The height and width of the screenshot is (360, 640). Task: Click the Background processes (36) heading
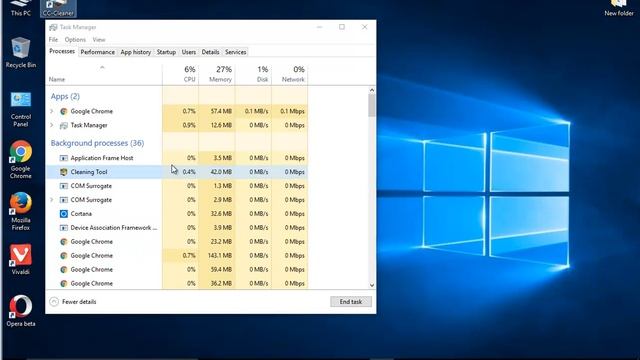click(x=97, y=143)
